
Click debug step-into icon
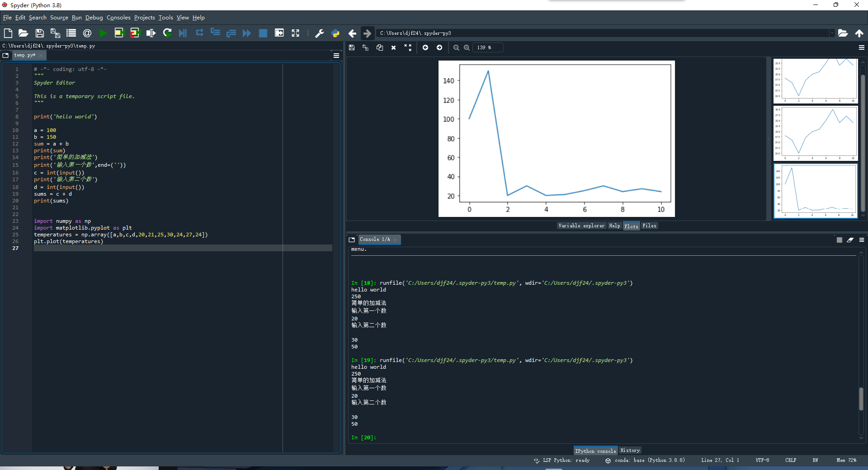click(215, 33)
